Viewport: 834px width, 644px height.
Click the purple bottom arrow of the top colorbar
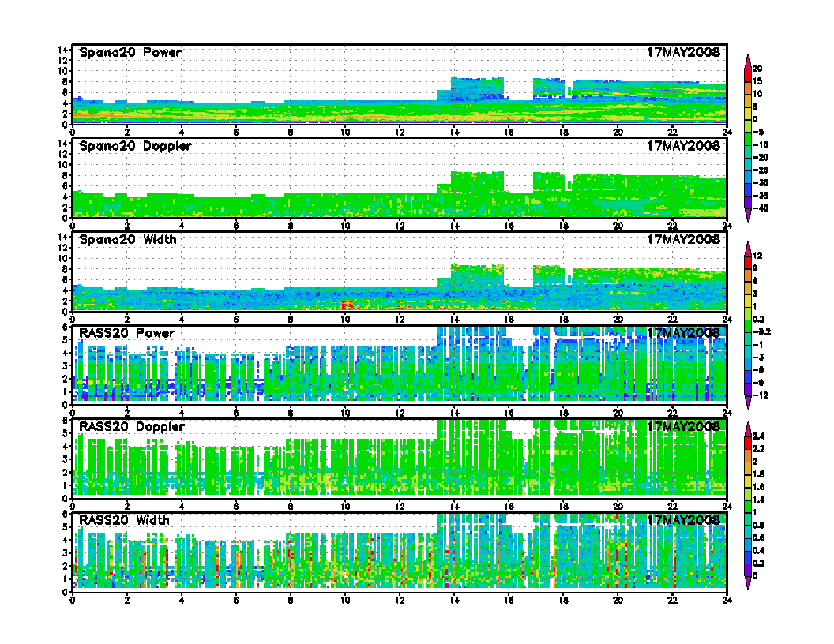pyautogui.click(x=748, y=215)
